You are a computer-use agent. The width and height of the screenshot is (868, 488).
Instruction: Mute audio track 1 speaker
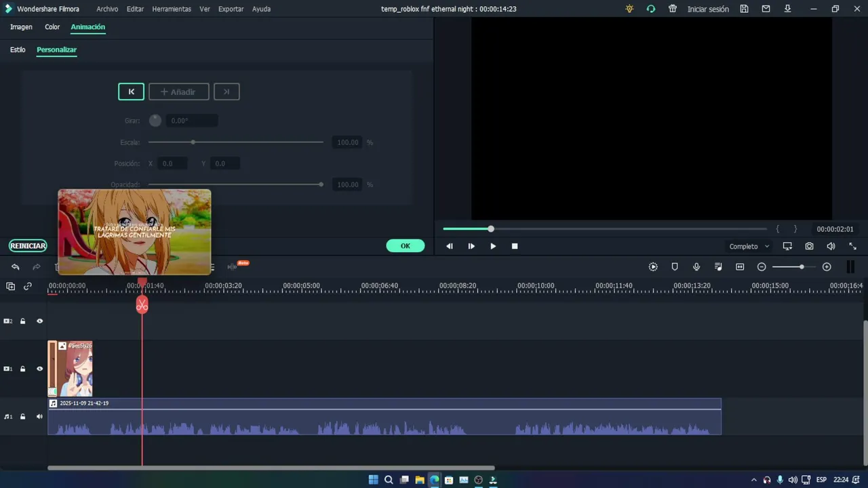[39, 416]
